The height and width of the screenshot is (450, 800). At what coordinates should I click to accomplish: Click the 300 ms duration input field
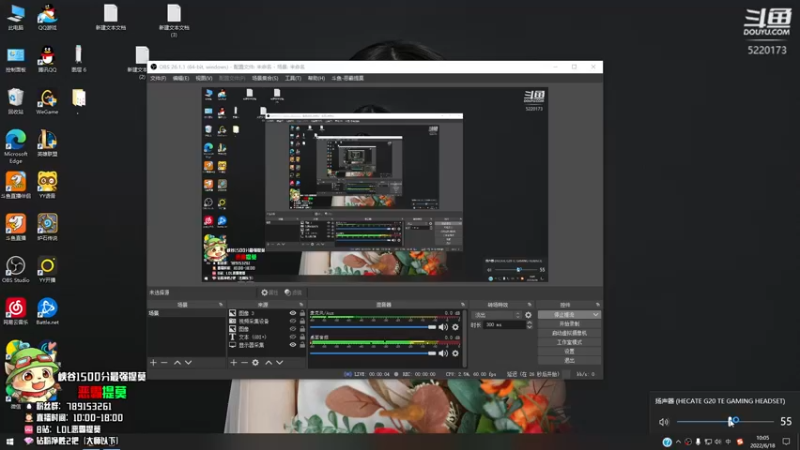(x=504, y=324)
